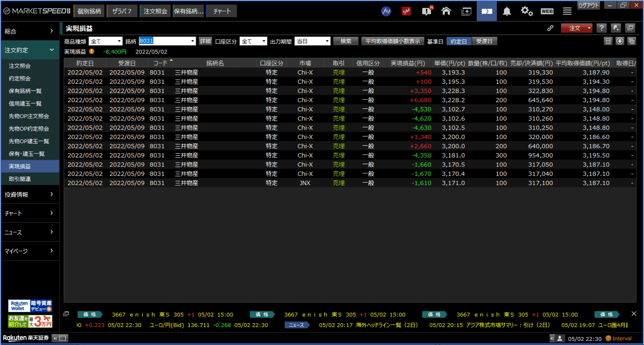
Task: Click the bottom-left speaker panel icon
Action: tap(60, 338)
